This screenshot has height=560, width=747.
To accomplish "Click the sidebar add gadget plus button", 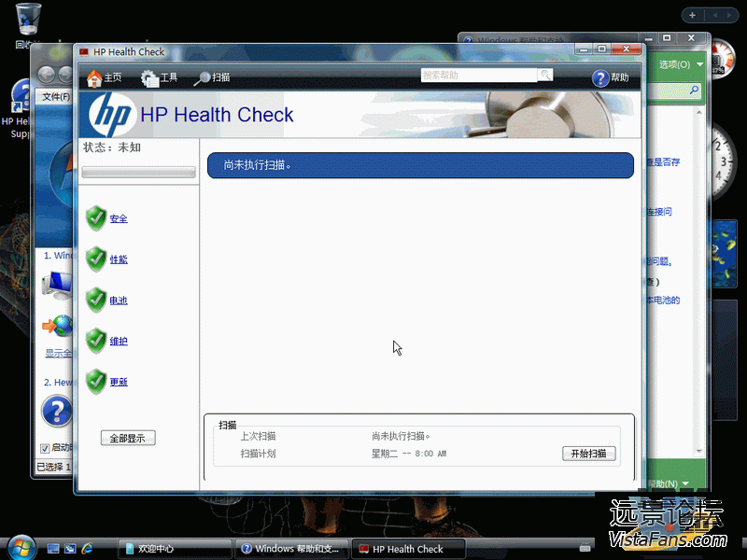I will click(x=692, y=15).
